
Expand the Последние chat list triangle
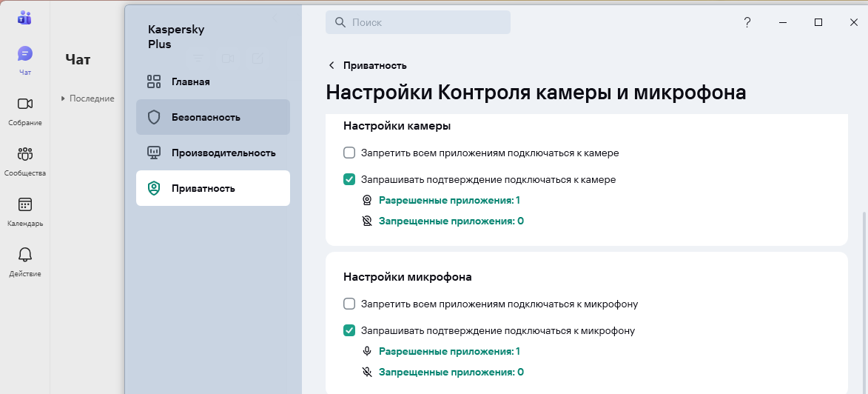click(64, 98)
